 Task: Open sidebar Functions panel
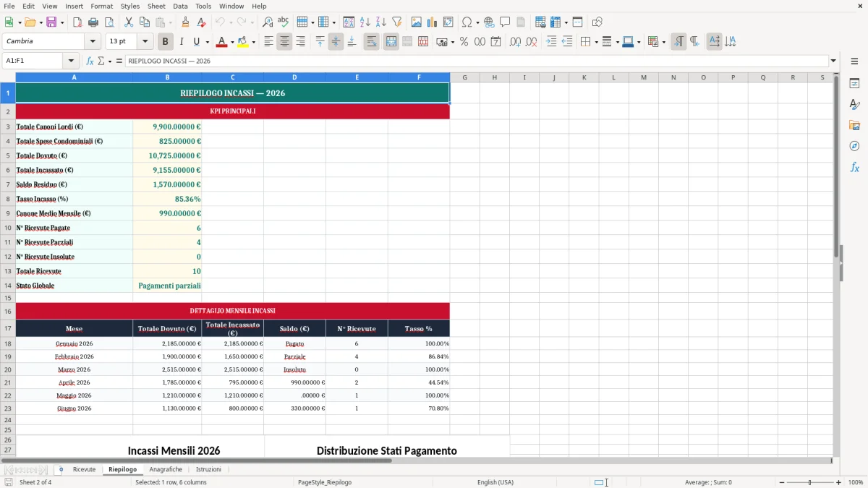click(854, 167)
